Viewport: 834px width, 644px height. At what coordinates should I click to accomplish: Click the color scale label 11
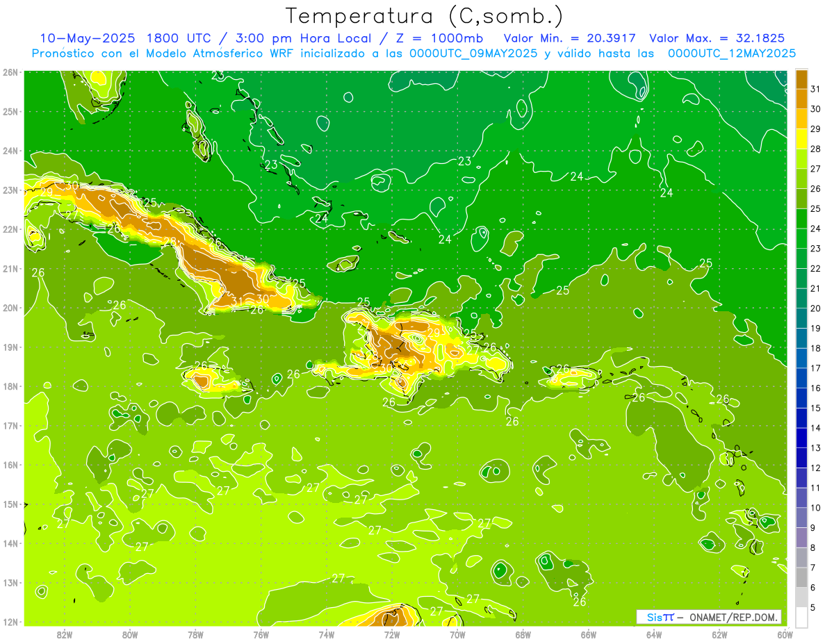tap(816, 488)
